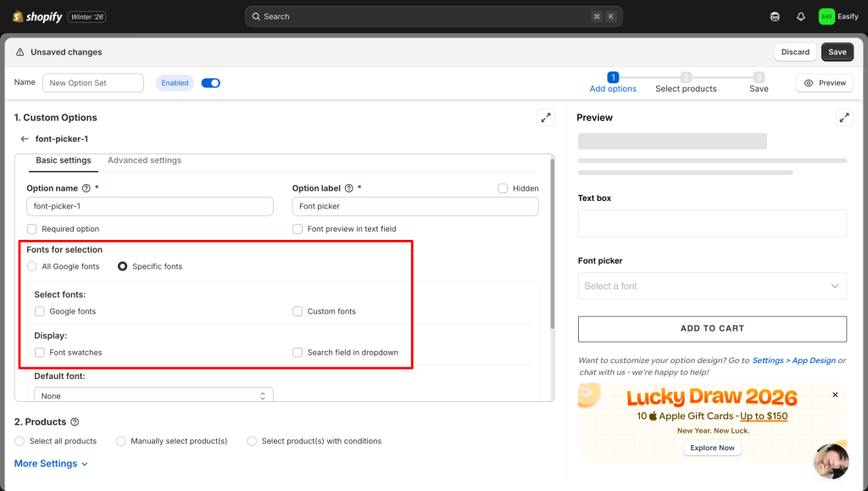Open the Select a font dropdown in preview
The width and height of the screenshot is (868, 491).
[712, 286]
